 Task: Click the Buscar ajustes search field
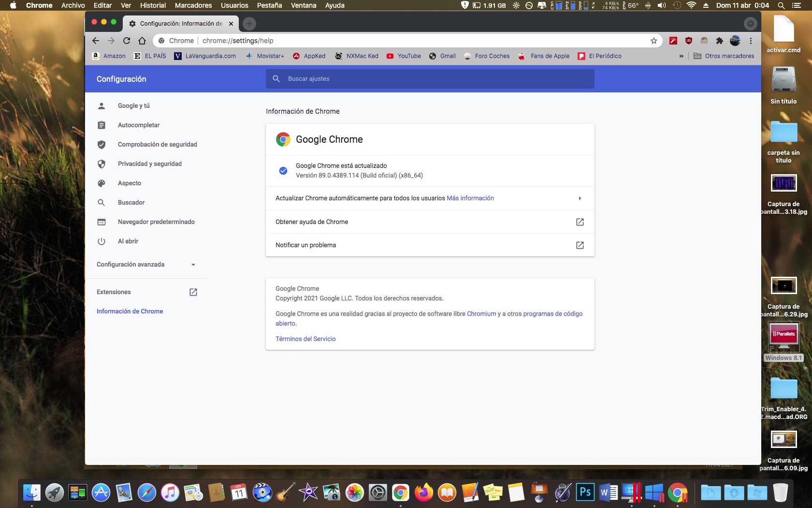(430, 79)
